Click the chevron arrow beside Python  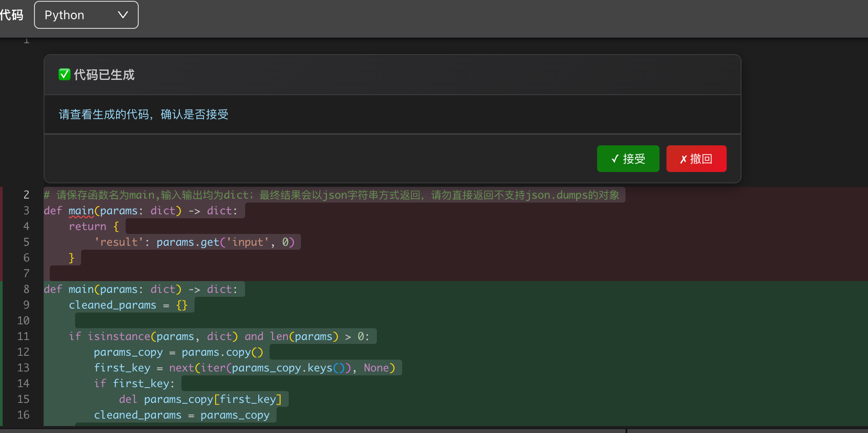tap(123, 15)
